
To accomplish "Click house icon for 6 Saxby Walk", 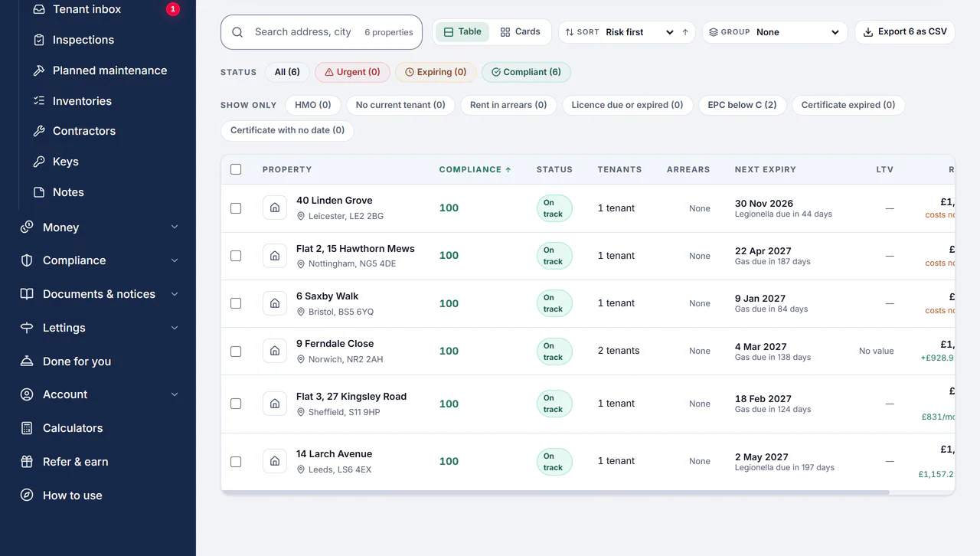I will (x=275, y=303).
